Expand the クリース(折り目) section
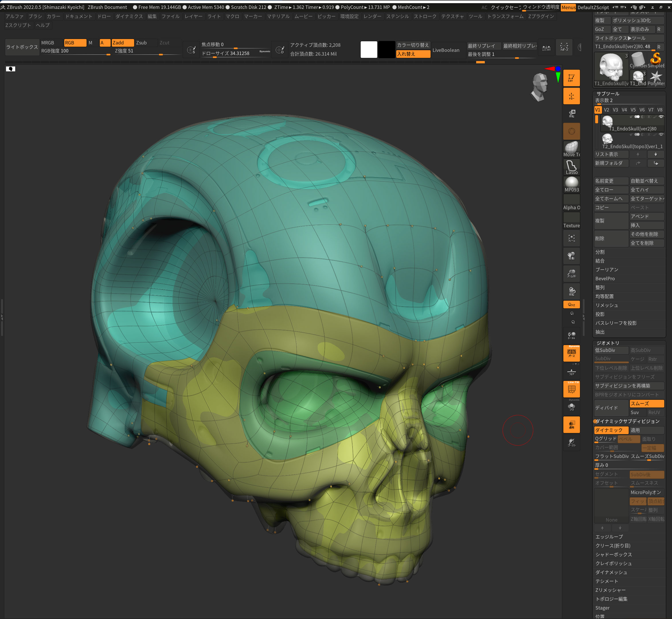Image resolution: width=672 pixels, height=619 pixels. tap(613, 546)
